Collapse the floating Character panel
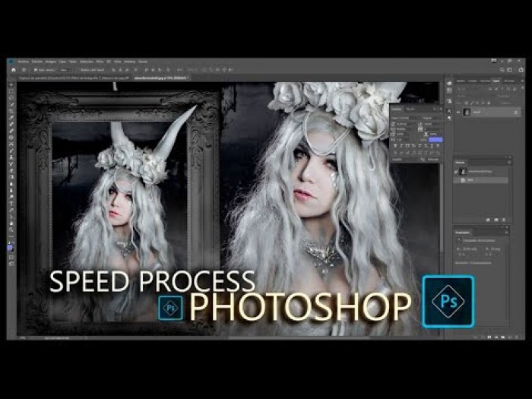532x399 pixels. tap(435, 109)
